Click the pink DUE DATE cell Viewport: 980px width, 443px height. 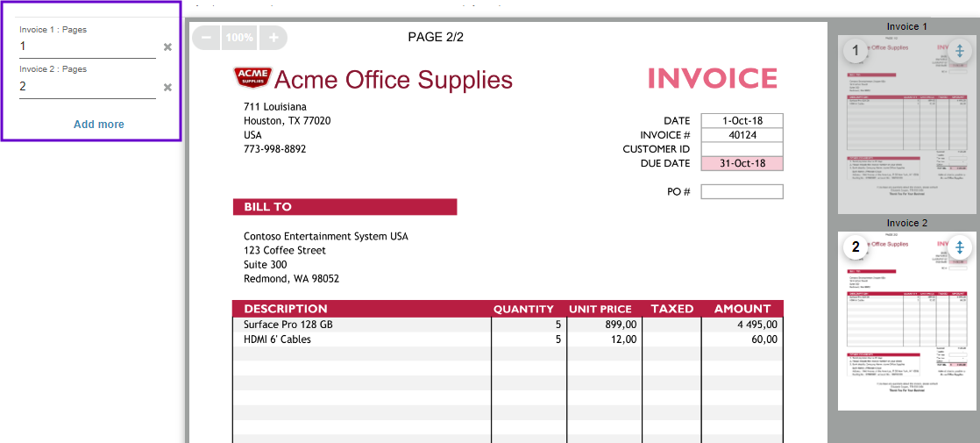742,163
